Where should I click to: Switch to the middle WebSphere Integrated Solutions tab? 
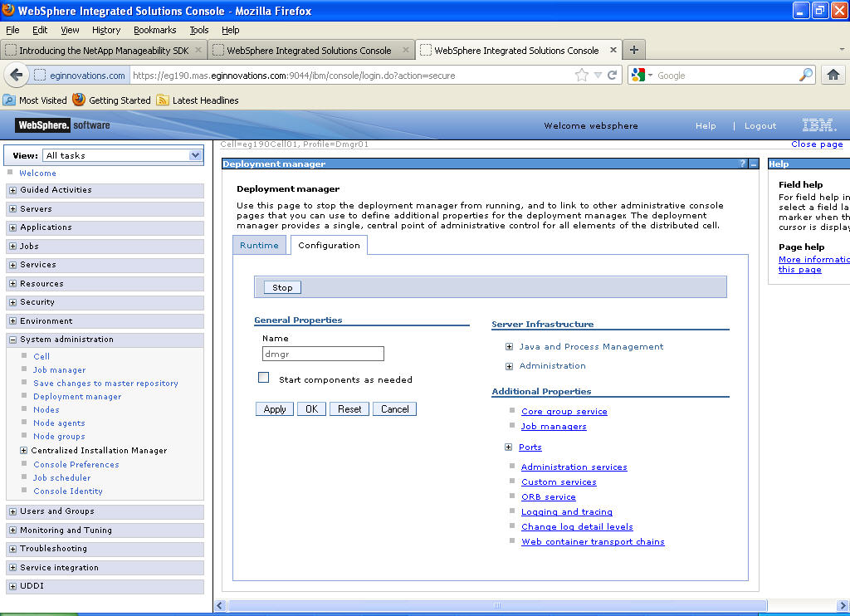pos(311,50)
